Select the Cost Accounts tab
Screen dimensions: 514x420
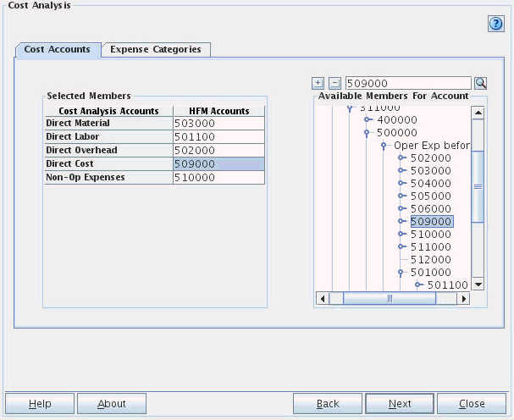tap(58, 49)
